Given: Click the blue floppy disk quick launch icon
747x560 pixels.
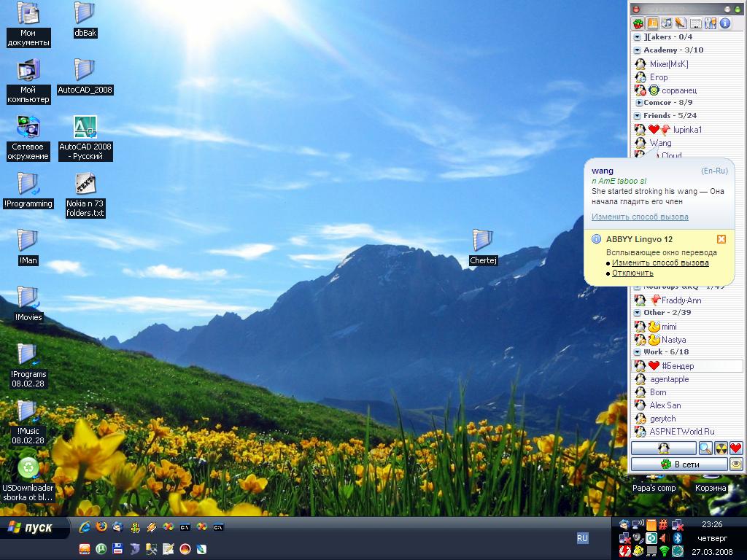Looking at the screenshot, I should [117, 549].
